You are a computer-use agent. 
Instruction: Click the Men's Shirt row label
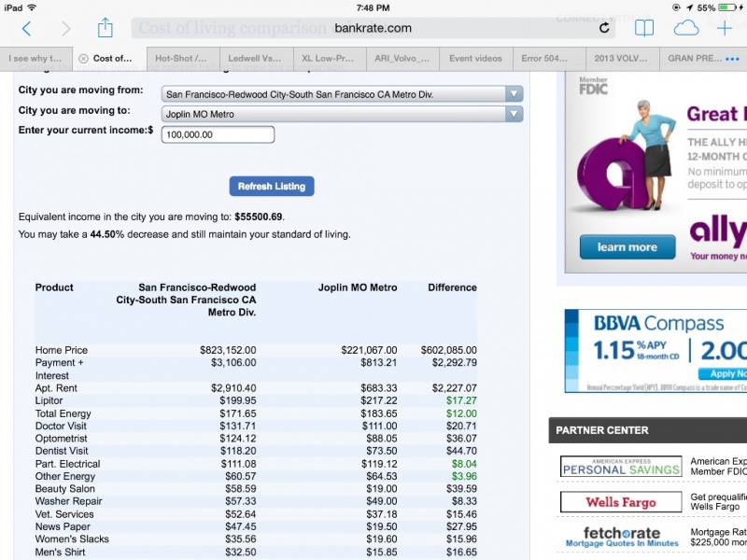pos(60,552)
